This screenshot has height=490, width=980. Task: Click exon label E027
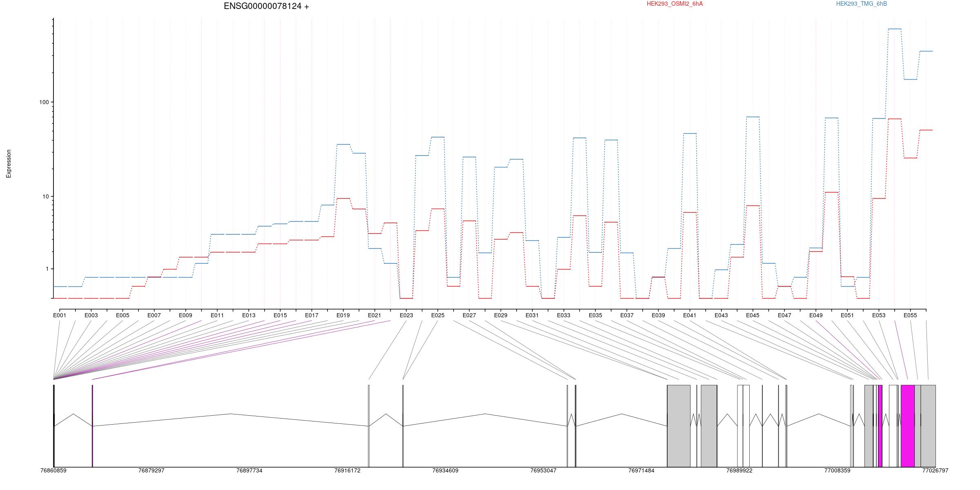click(469, 315)
